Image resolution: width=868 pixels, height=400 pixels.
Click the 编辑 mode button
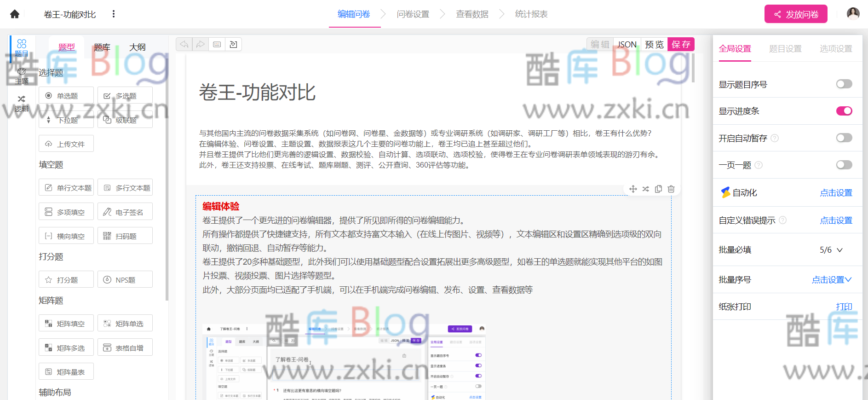[600, 44]
